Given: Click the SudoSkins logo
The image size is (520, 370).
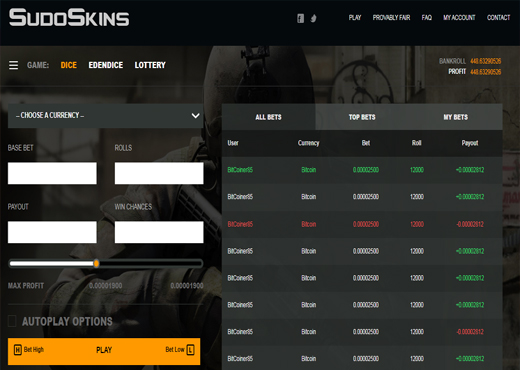Looking at the screenshot, I should tap(69, 17).
